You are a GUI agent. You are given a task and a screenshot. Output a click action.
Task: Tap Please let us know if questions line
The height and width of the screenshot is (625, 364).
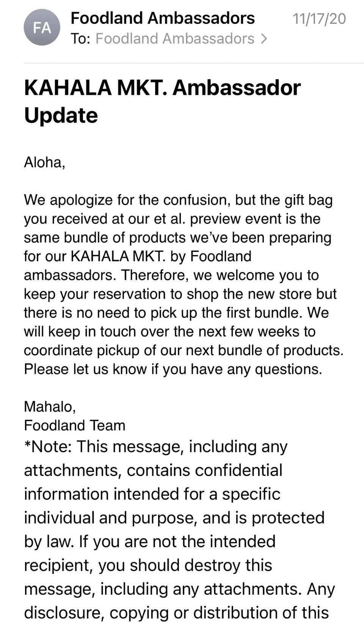(173, 369)
